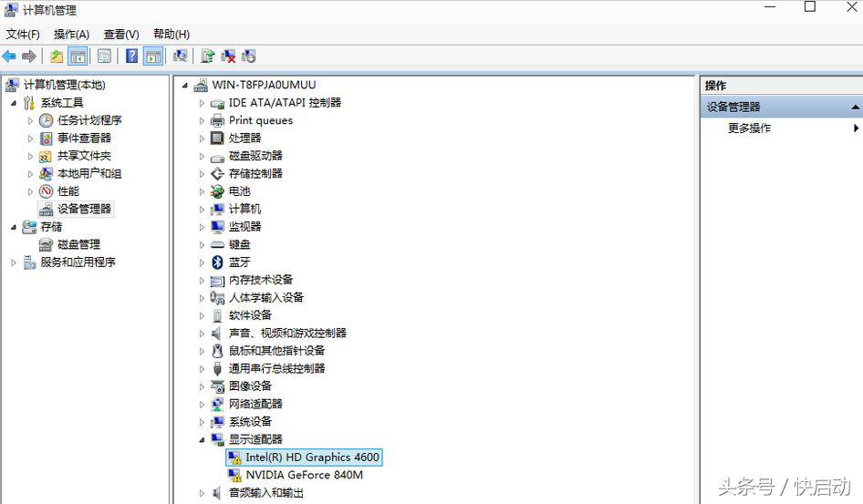Toggle the Show/Hide Action Pane toolbar button

pyautogui.click(x=153, y=57)
